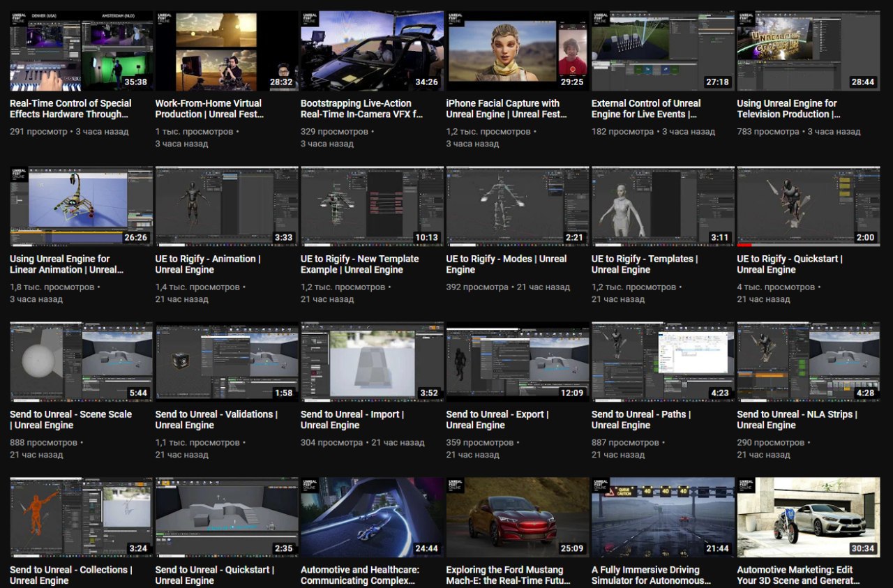Open the Send to Unreal Import thumbnail

click(x=373, y=362)
